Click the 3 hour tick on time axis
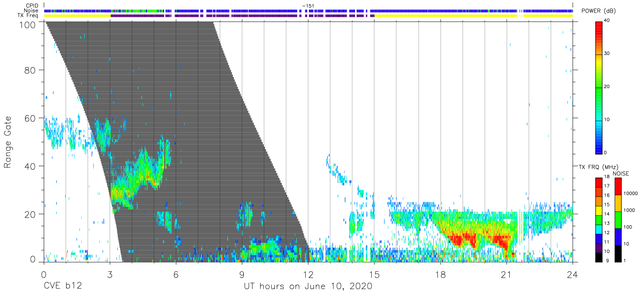Viewport: 644px width, 297px height. [x=110, y=274]
